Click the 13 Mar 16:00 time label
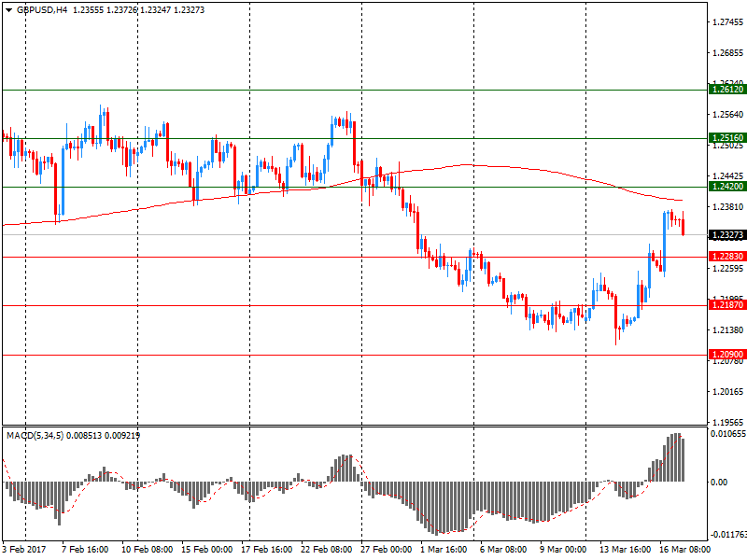Viewport: 747px width, 560px height. pos(625,549)
